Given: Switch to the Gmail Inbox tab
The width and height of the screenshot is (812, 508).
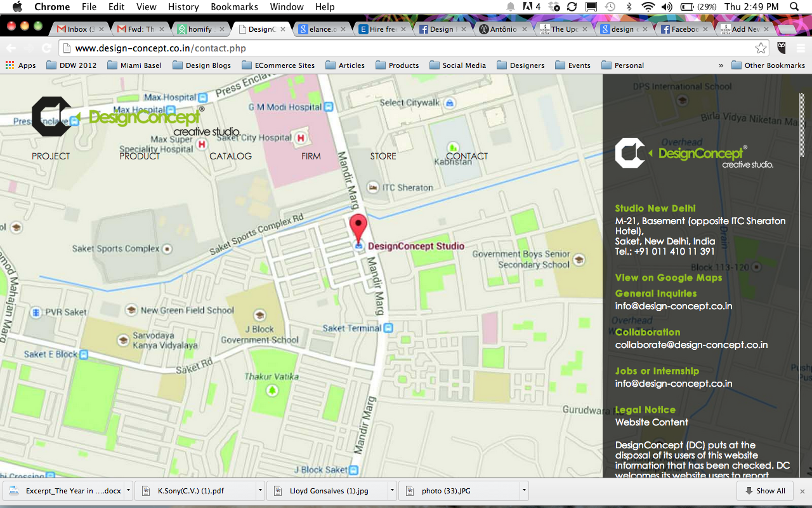Looking at the screenshot, I should coord(79,29).
